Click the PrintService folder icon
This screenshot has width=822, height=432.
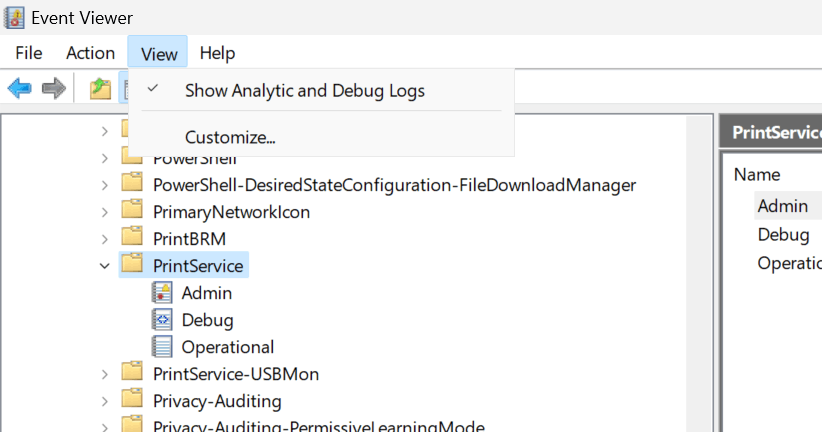point(132,263)
